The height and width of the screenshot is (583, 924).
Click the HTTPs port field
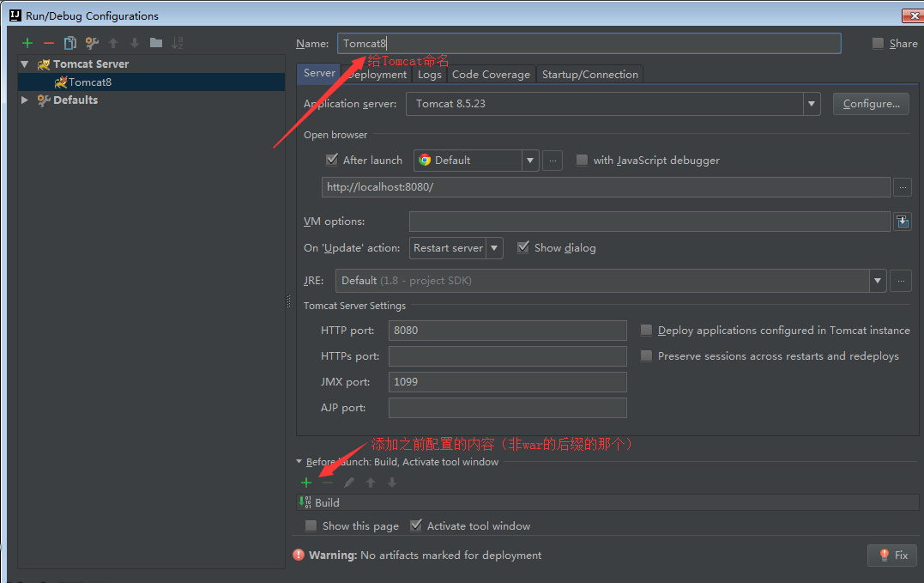[x=507, y=356]
